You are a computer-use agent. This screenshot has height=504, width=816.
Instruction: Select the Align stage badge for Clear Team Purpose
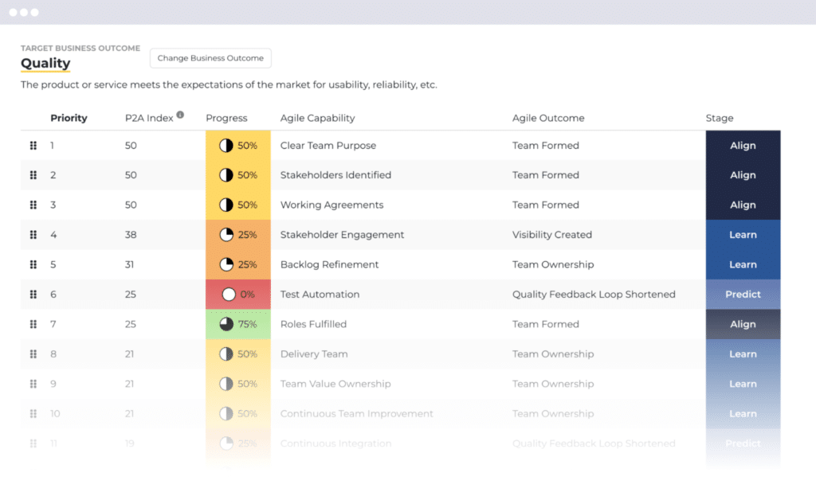(743, 145)
